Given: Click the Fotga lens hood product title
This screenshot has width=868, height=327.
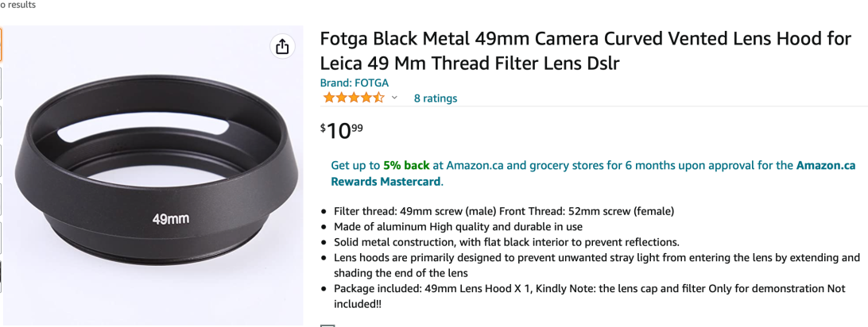Looking at the screenshot, I should (x=585, y=50).
